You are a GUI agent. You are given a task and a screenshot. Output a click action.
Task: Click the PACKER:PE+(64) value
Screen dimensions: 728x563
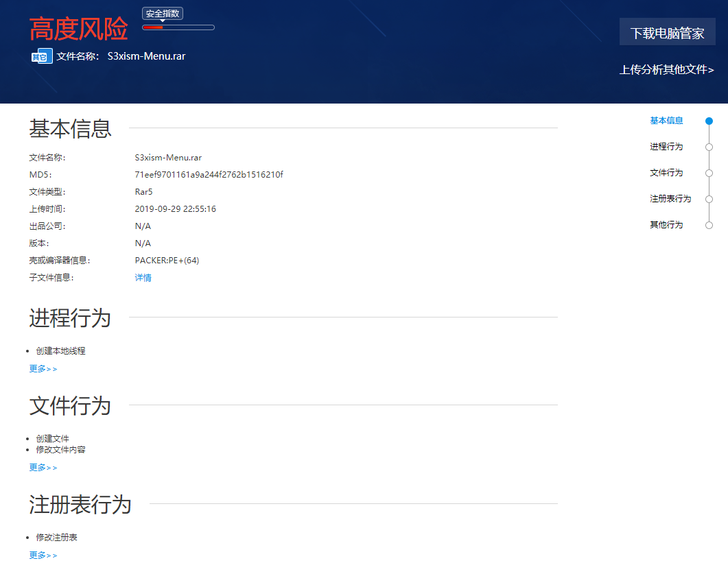tap(167, 261)
